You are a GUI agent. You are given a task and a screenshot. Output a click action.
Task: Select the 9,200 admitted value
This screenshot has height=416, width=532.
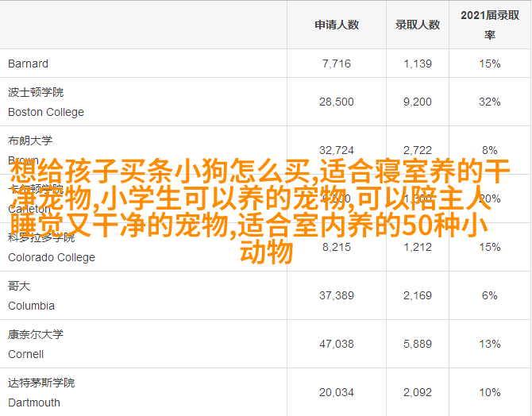(x=418, y=102)
